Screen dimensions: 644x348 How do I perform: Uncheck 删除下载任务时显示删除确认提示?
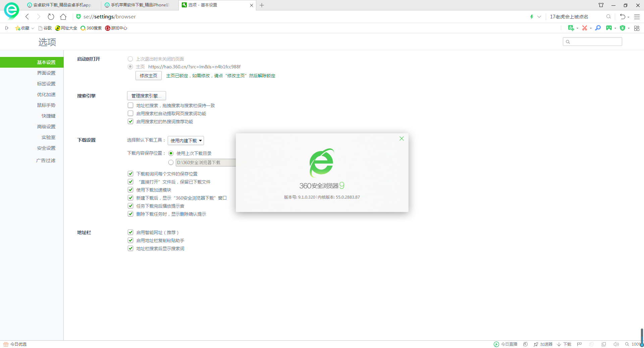click(x=130, y=214)
